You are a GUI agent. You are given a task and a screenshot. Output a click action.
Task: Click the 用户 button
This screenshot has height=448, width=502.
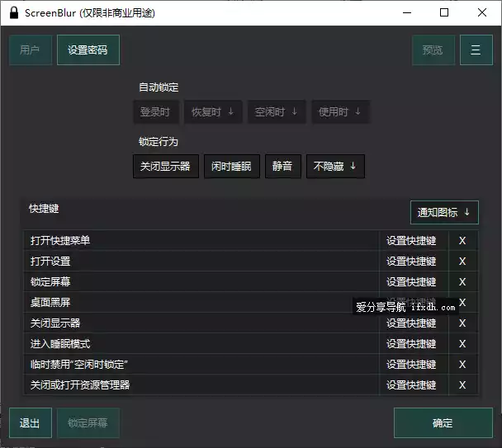point(31,50)
